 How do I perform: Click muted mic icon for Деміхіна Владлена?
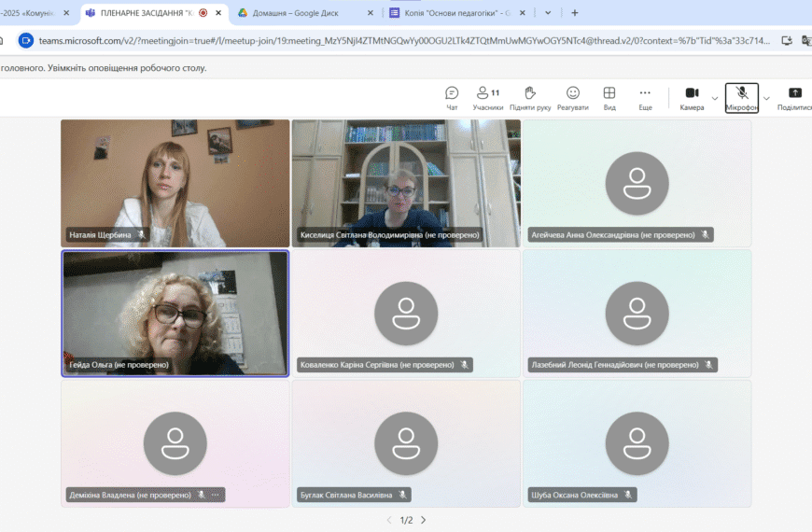(x=201, y=495)
